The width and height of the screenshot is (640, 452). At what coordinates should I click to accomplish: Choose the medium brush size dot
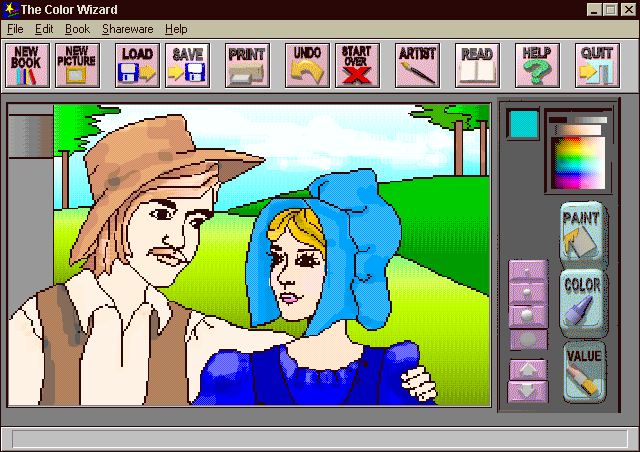tap(528, 293)
